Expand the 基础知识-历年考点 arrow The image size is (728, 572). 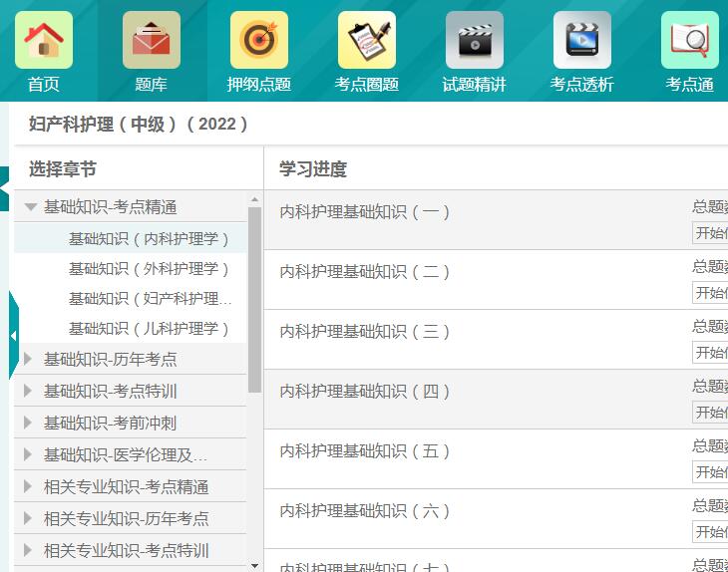[x=28, y=359]
